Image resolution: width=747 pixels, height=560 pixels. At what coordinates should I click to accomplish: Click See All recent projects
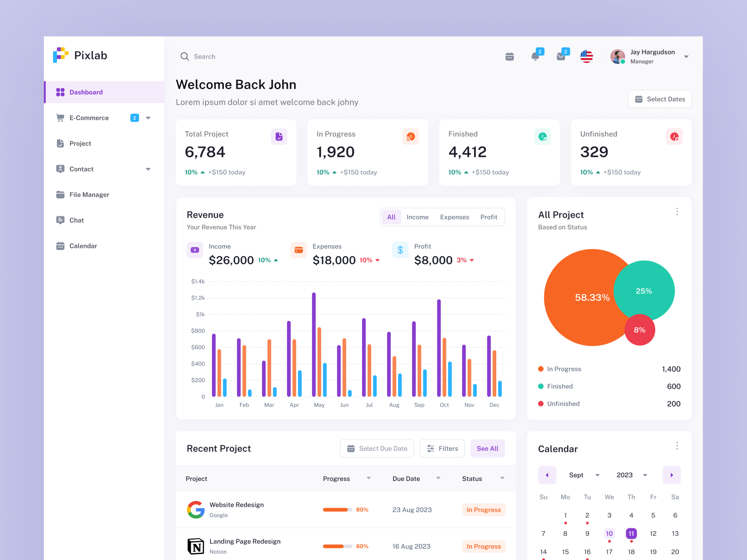pyautogui.click(x=487, y=448)
